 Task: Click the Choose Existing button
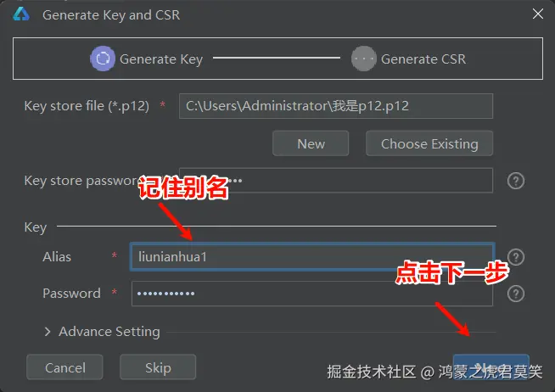coord(429,143)
